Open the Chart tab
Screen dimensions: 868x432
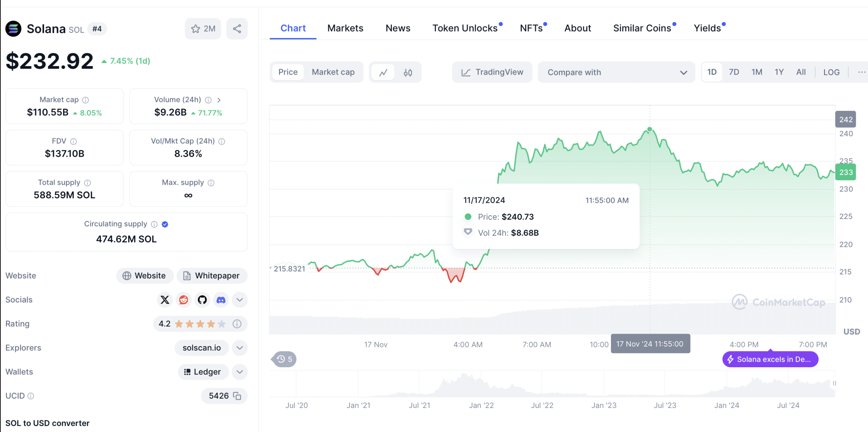coord(293,28)
